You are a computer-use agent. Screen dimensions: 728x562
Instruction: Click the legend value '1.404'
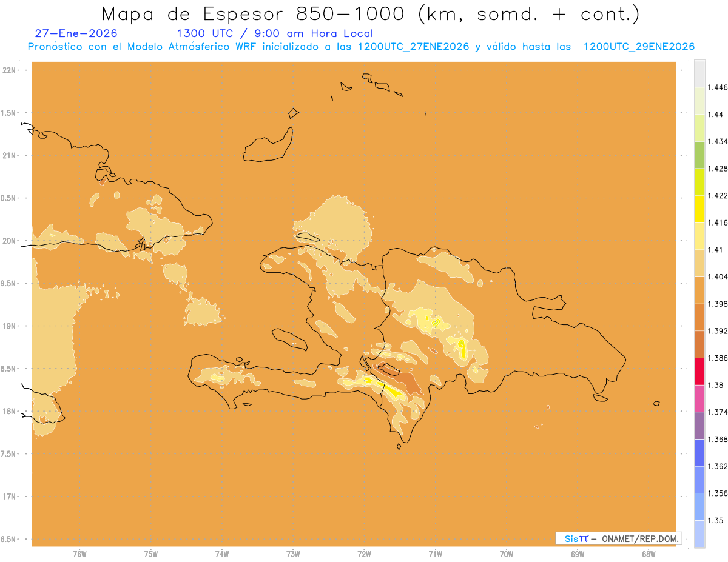[718, 276]
